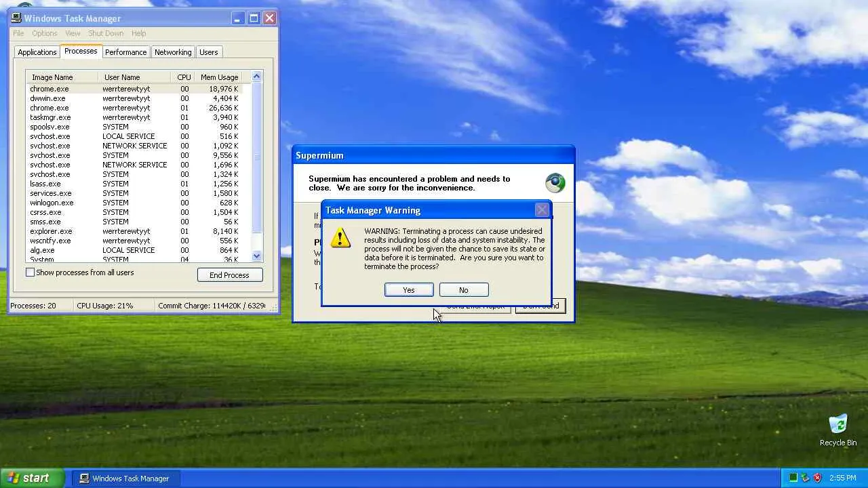This screenshot has height=488, width=868.
Task: Click the End Process button
Action: tap(230, 275)
